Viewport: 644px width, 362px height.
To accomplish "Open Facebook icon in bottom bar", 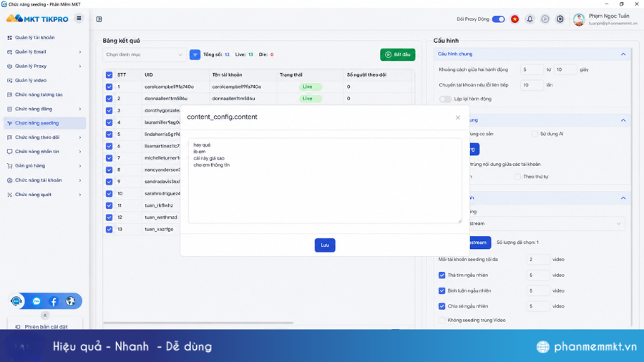I will pos(54,301).
